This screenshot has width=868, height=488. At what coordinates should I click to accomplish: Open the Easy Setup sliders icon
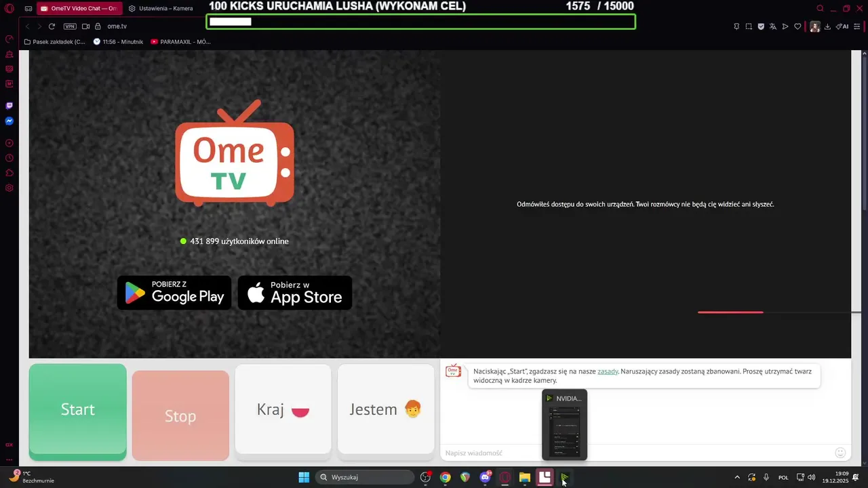pyautogui.click(x=858, y=26)
